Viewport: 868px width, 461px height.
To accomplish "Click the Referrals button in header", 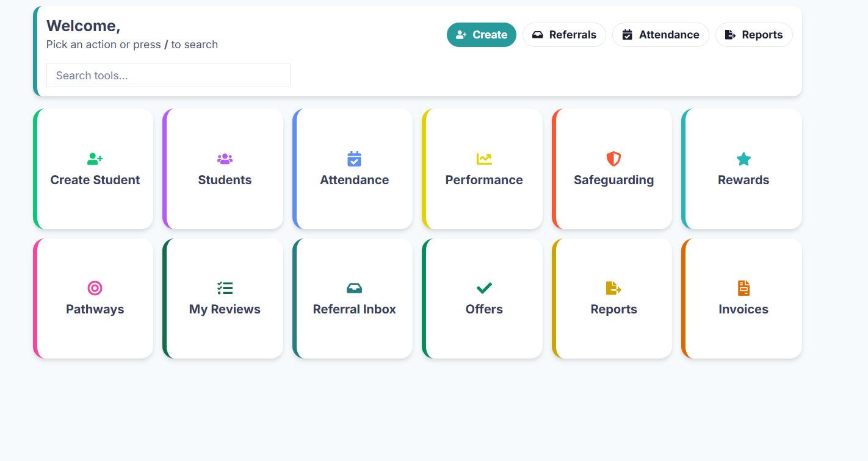I will pos(564,35).
